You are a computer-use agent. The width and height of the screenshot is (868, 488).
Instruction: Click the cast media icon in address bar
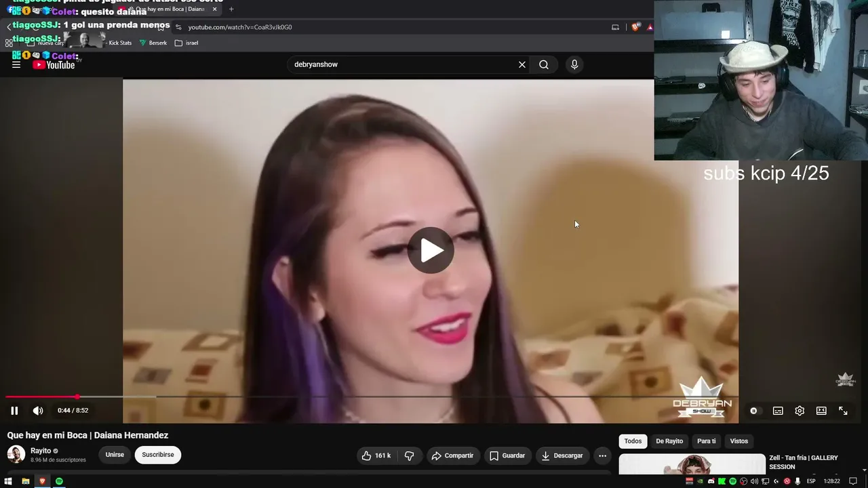[x=615, y=27]
